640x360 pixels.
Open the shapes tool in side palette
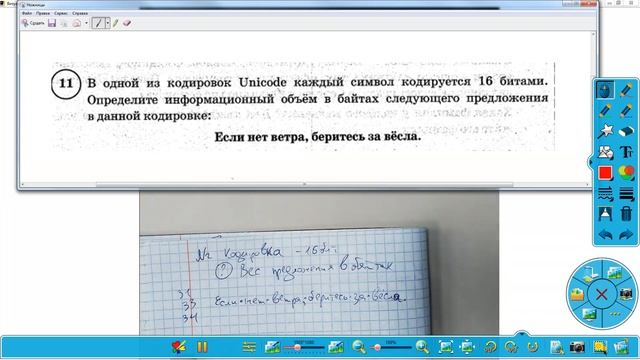605,152
